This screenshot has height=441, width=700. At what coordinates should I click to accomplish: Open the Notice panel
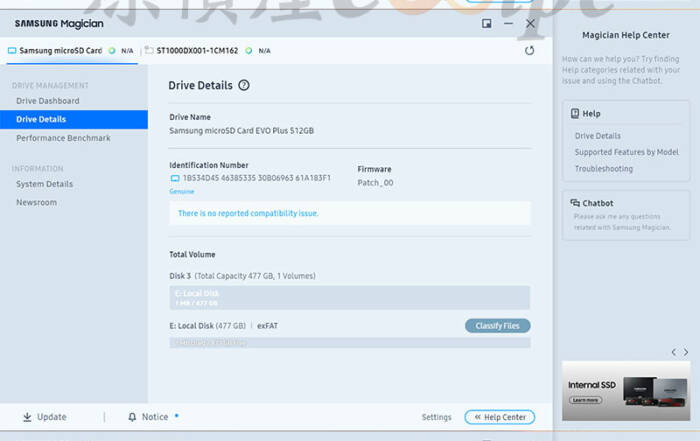155,417
